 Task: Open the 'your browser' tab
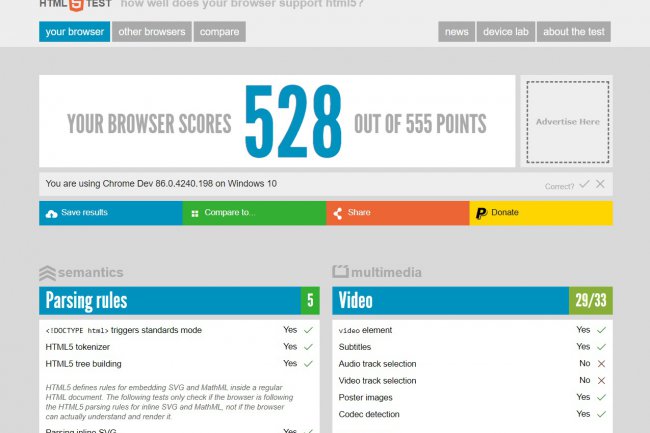75,32
